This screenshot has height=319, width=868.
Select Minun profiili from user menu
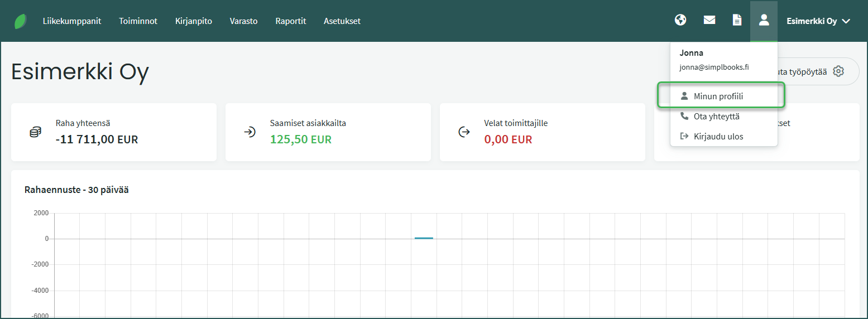pyautogui.click(x=718, y=96)
